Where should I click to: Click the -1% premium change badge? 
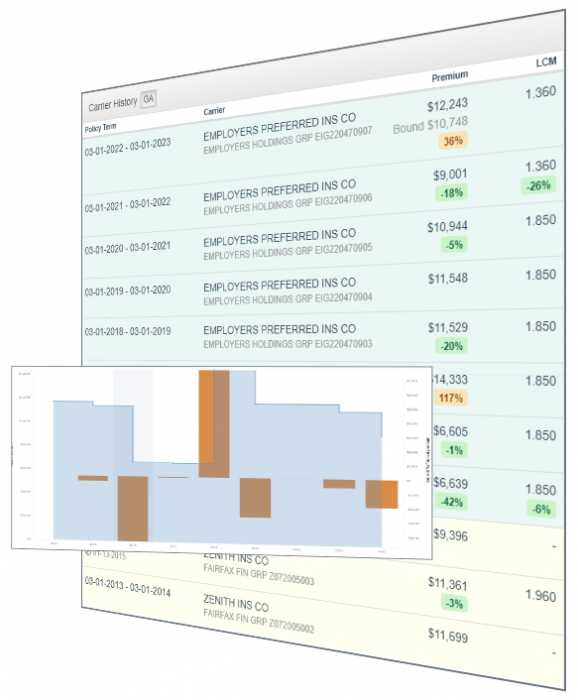tap(454, 450)
